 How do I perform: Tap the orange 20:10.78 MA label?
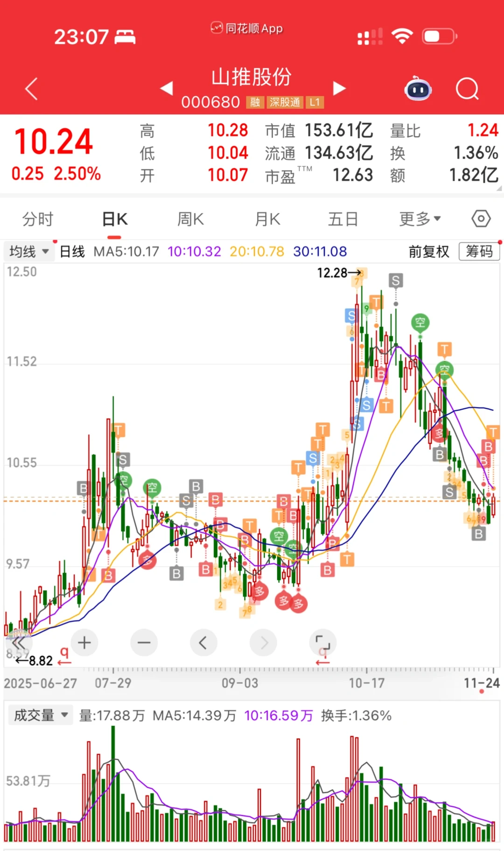coord(257,252)
